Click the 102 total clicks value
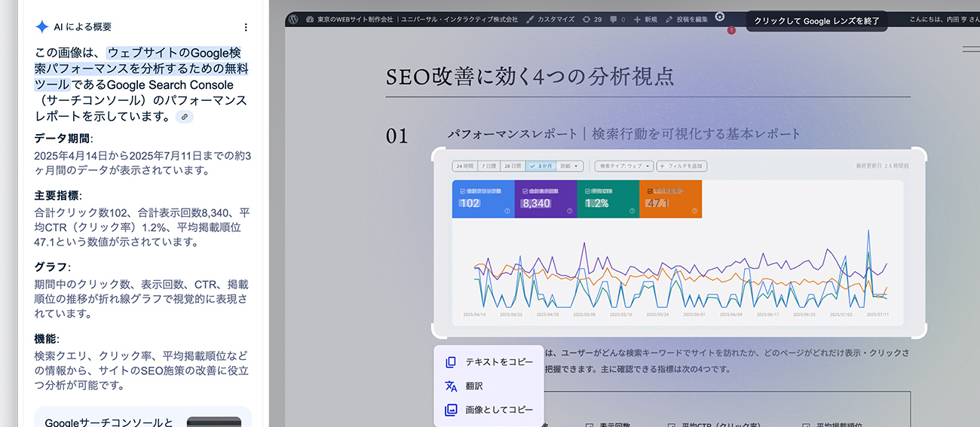This screenshot has height=427, width=980. click(469, 203)
